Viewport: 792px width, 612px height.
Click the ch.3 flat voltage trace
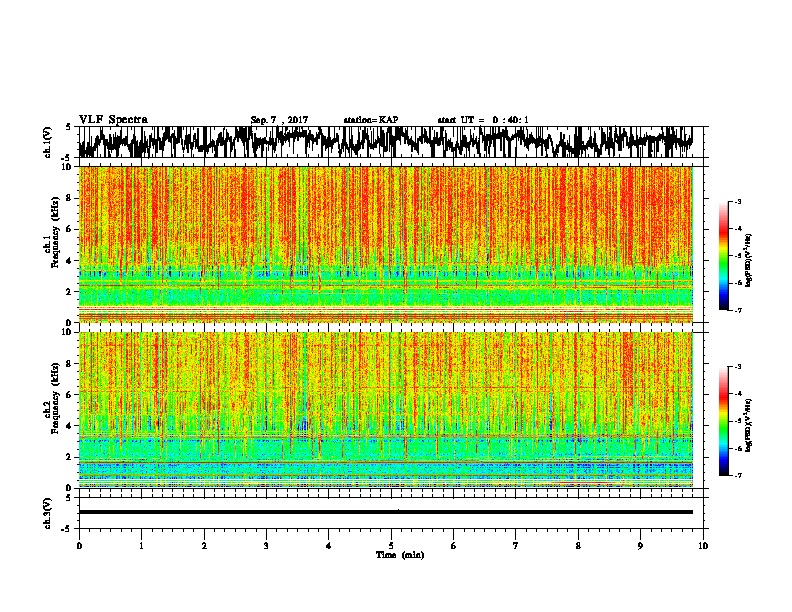pyautogui.click(x=386, y=512)
